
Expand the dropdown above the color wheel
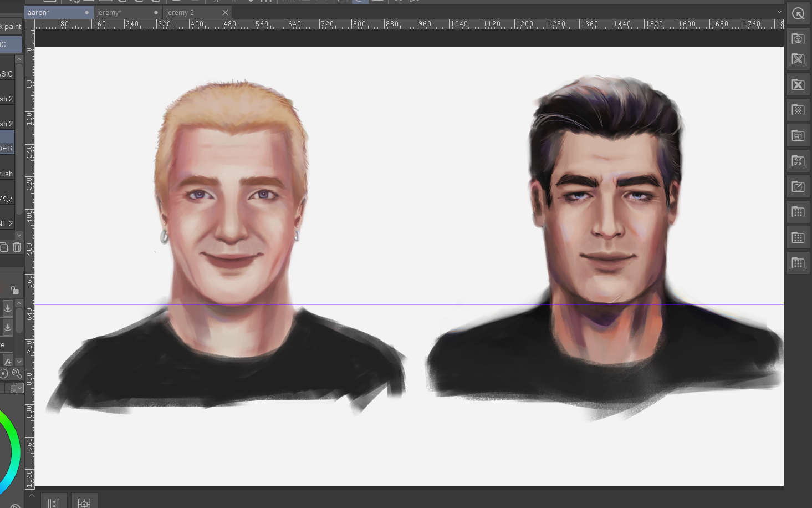click(19, 388)
